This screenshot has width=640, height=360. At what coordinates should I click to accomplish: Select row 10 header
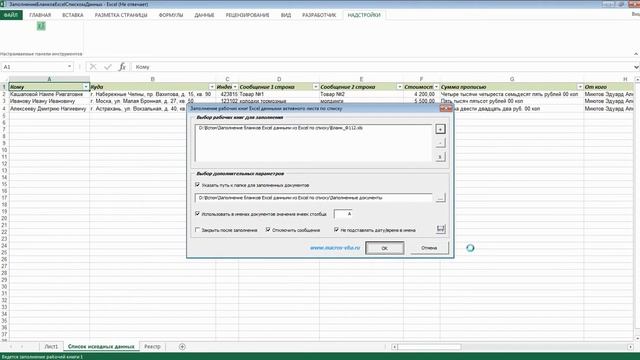tap(4, 150)
